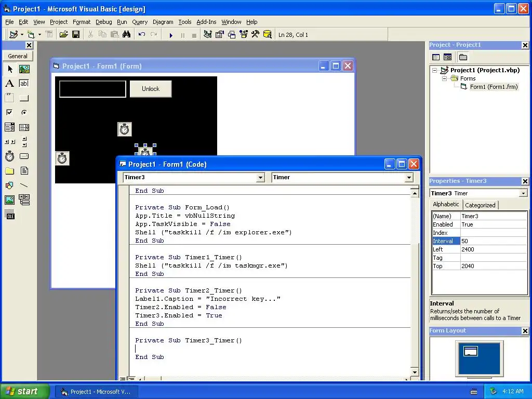Open the Timer3 object dropdown in the code window
The height and width of the screenshot is (399, 532).
click(260, 178)
